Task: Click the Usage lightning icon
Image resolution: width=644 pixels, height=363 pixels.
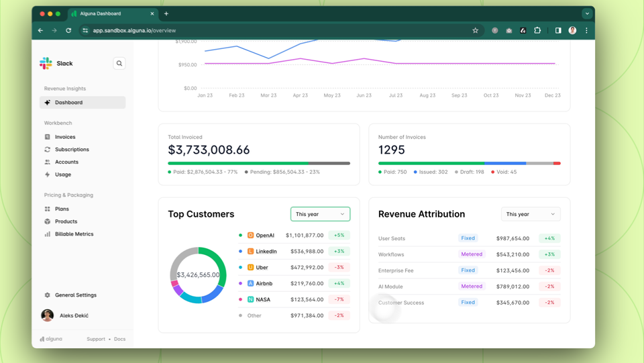Action: [47, 174]
